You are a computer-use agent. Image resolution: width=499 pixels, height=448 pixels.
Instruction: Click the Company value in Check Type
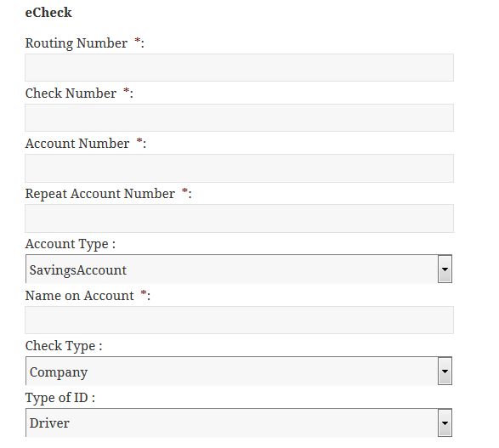[x=59, y=372]
